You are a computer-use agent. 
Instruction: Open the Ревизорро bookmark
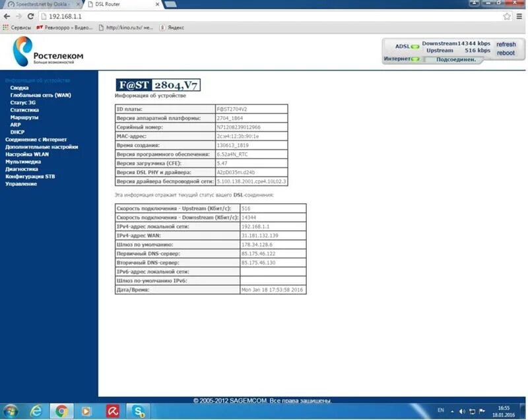coord(64,28)
